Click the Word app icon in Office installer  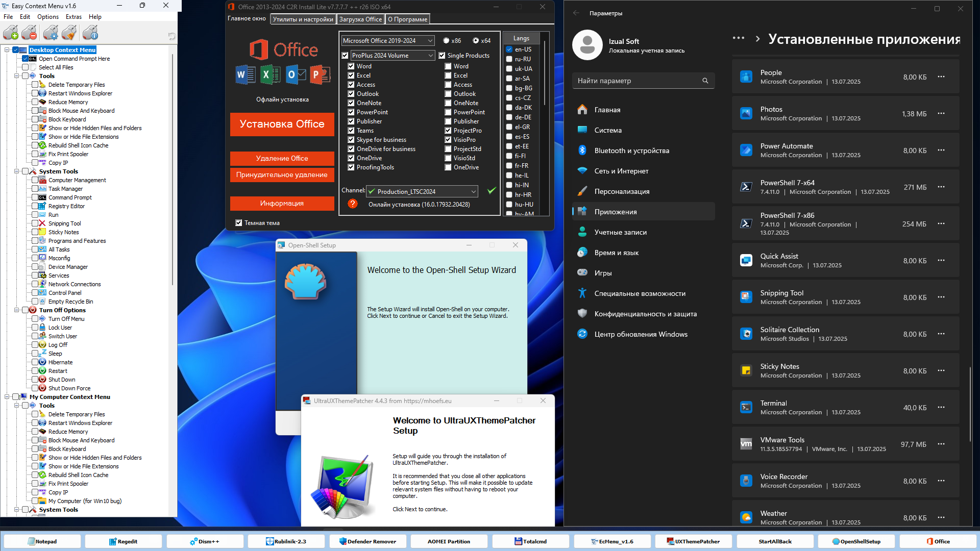245,75
